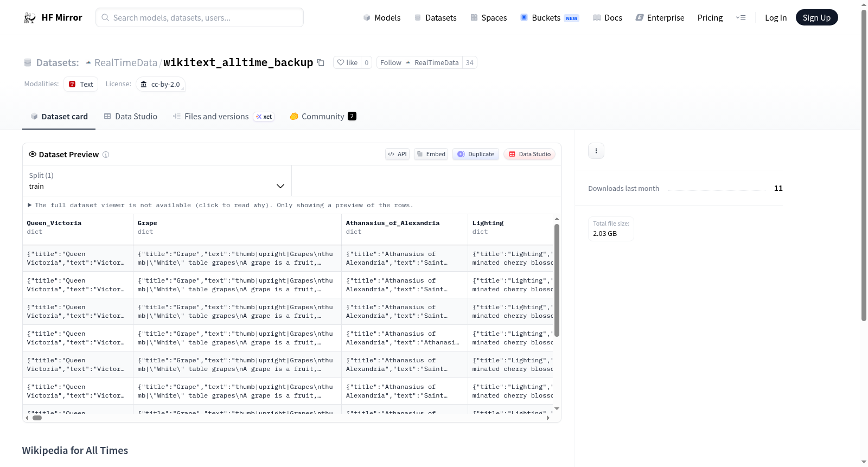Open the Buckets page

[550, 17]
